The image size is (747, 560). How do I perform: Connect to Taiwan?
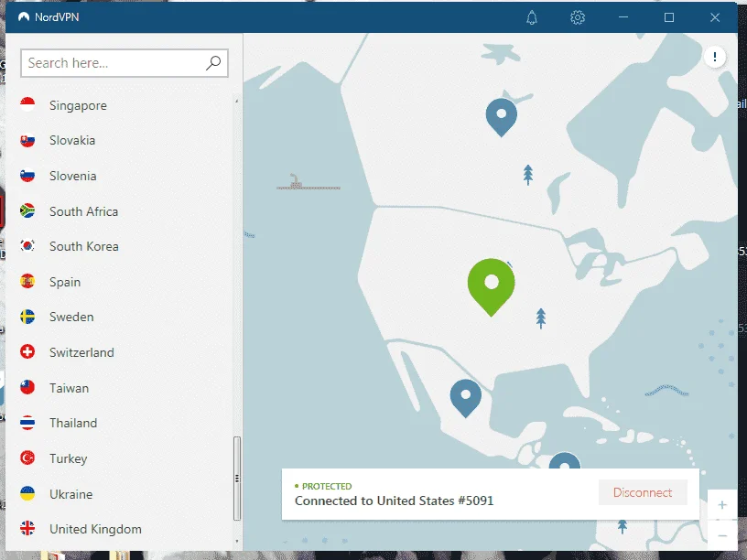(69, 388)
